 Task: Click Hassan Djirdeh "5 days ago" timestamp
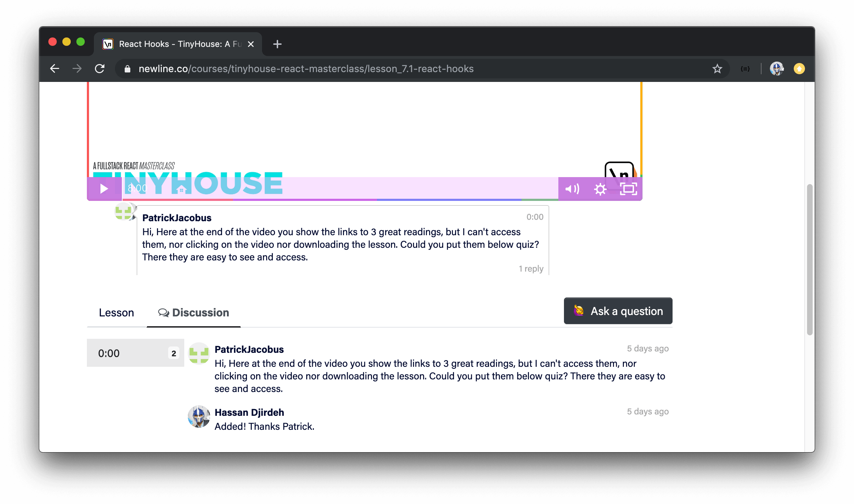(x=648, y=412)
